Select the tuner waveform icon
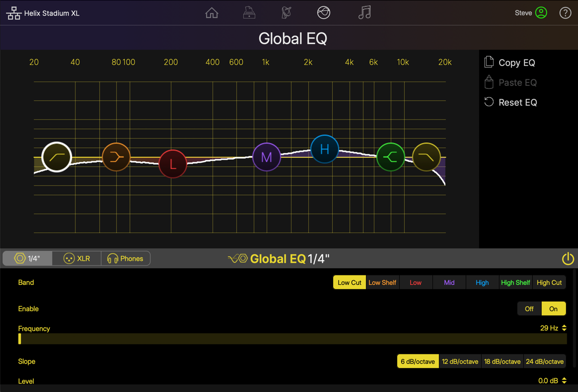 324,12
